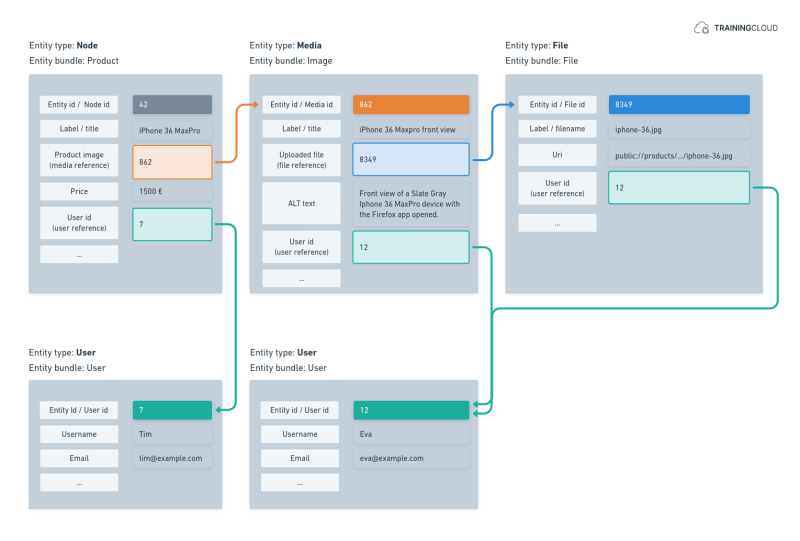Click the 'Price' field label
The image size is (800, 541).
click(x=79, y=191)
